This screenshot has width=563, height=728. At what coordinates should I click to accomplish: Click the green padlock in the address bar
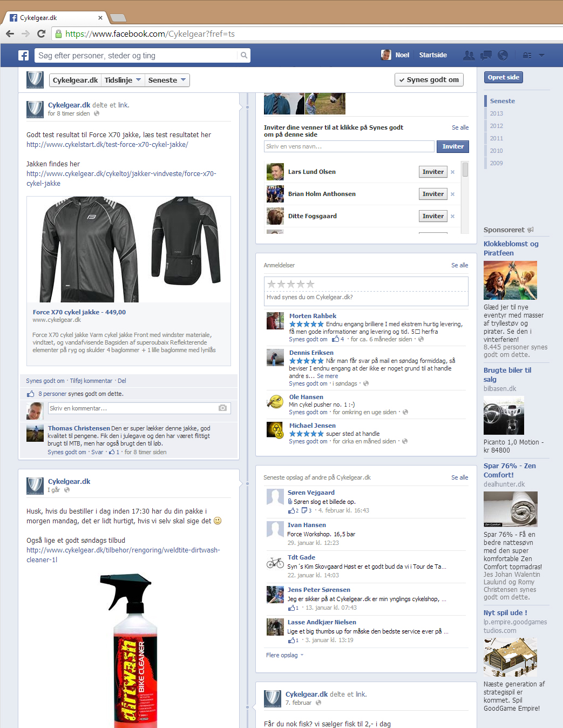[x=59, y=33]
